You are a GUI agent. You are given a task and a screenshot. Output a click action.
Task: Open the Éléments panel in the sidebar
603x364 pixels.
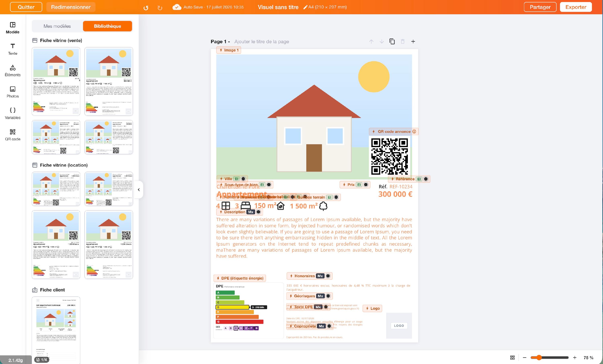[13, 71]
